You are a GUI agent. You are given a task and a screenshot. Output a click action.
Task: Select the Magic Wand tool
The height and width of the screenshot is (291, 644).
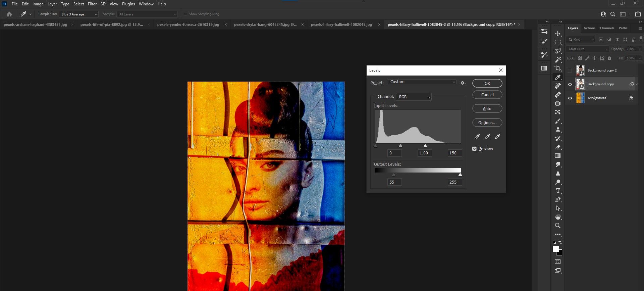coord(558,60)
